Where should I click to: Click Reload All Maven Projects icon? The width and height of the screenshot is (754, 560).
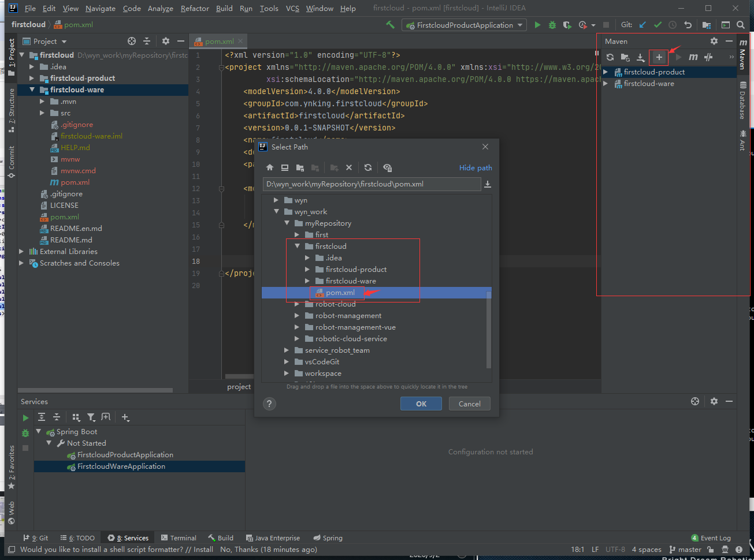(x=610, y=57)
